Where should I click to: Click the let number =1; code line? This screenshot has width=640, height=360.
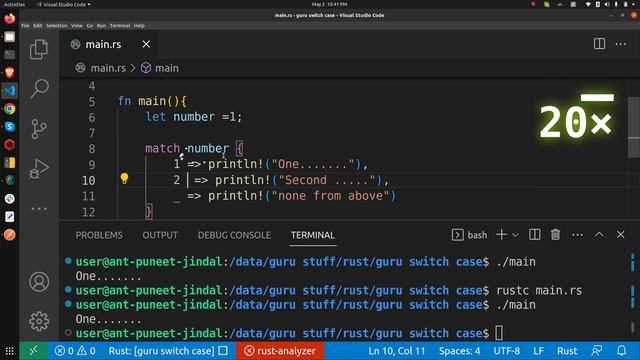click(x=193, y=117)
